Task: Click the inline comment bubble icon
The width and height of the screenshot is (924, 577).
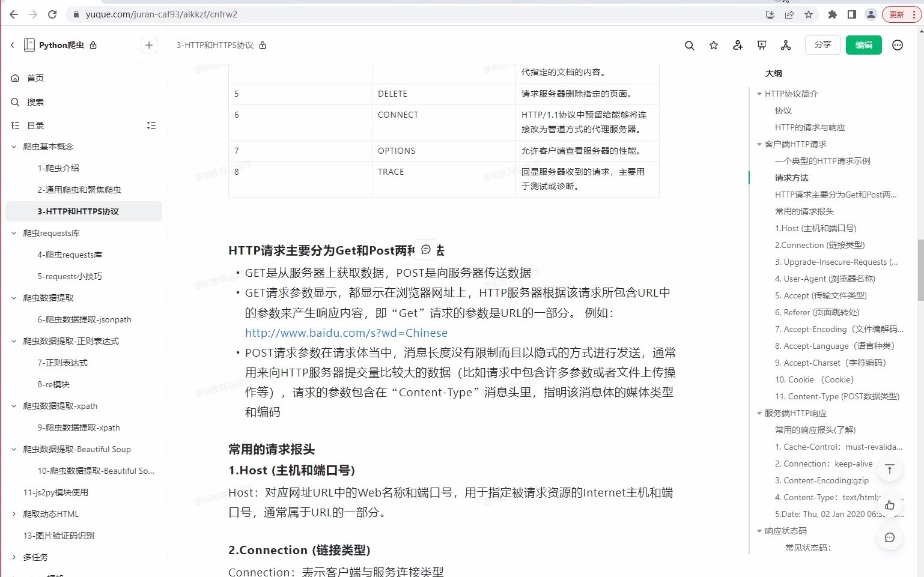Action: point(426,250)
